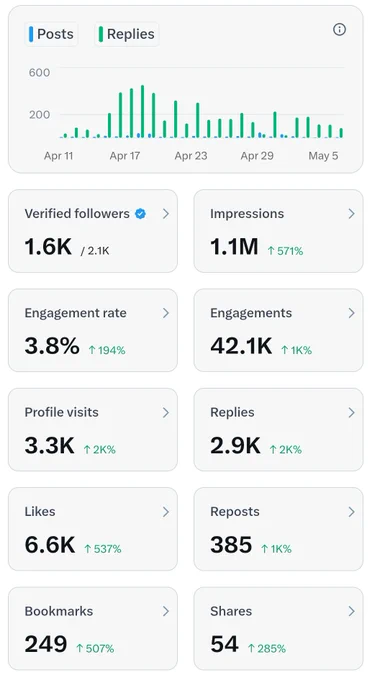Click the green Replies color swatch in legend

coord(101,34)
